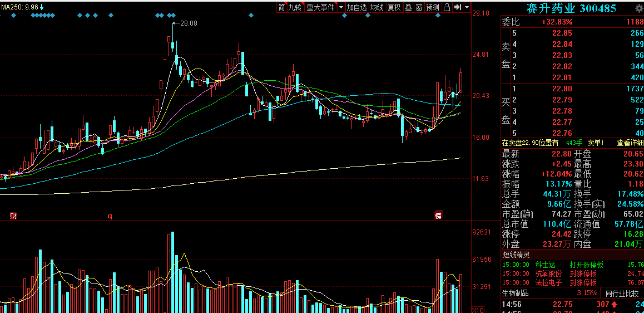Select 科士达 打开涨停板 alert row
644x313 pixels.
(x=572, y=265)
